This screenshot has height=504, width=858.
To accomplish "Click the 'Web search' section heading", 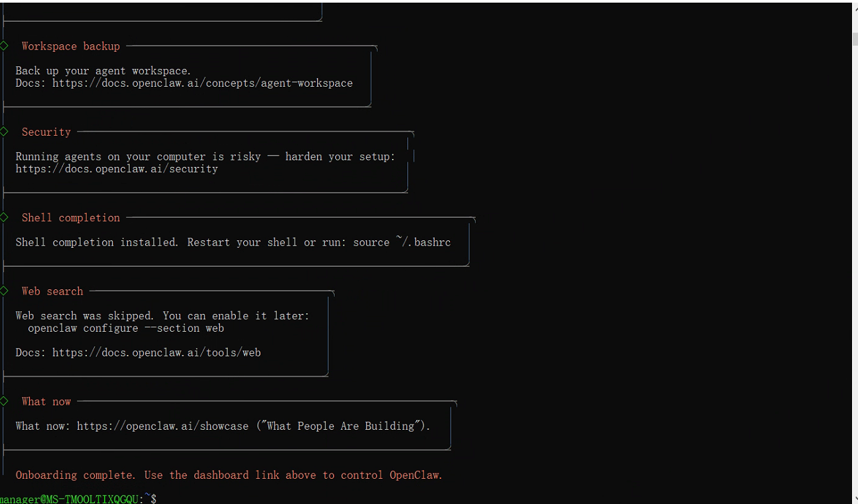I will click(x=52, y=291).
